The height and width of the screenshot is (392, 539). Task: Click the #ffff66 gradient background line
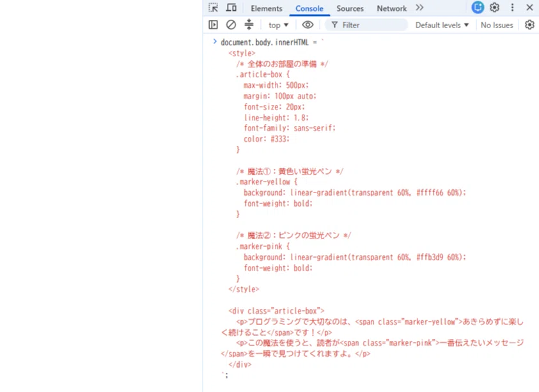355,192
